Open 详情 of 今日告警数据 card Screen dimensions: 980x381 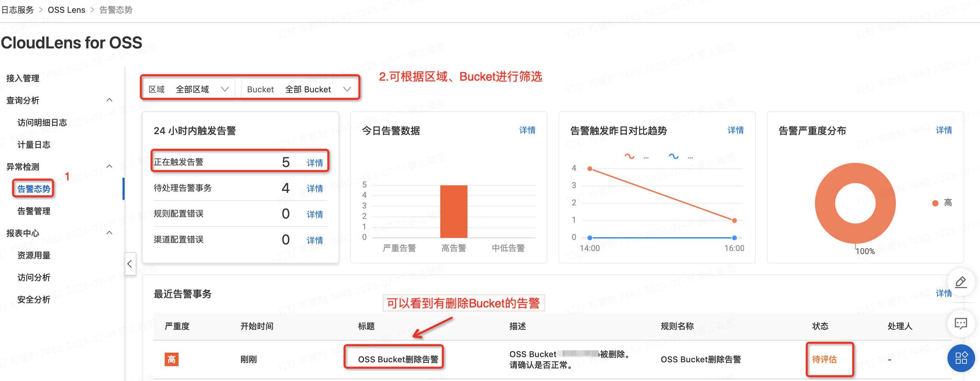point(527,130)
